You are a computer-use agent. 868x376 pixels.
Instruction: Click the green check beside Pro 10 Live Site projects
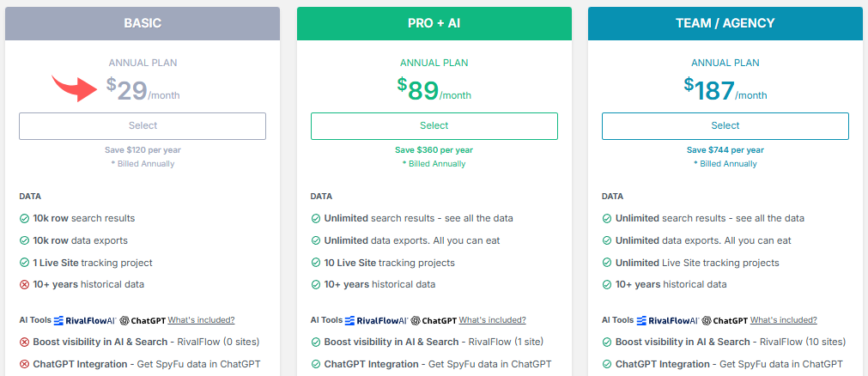coord(315,263)
